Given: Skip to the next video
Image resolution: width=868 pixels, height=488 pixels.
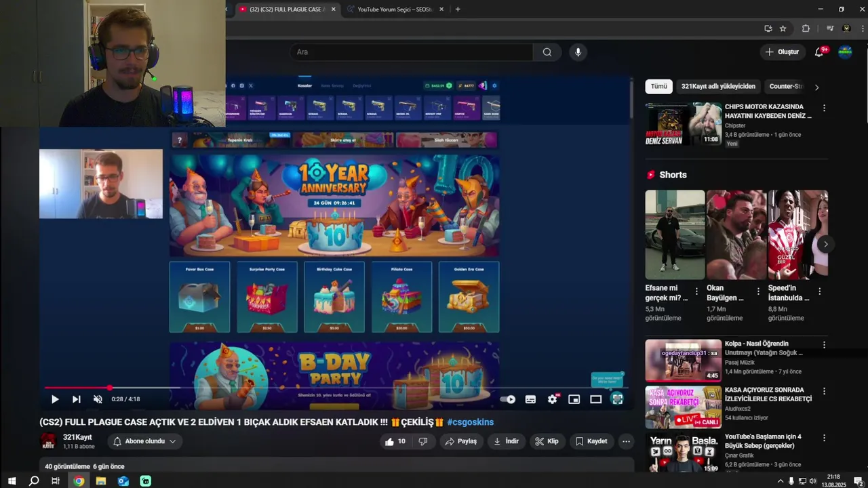Looking at the screenshot, I should pos(76,399).
